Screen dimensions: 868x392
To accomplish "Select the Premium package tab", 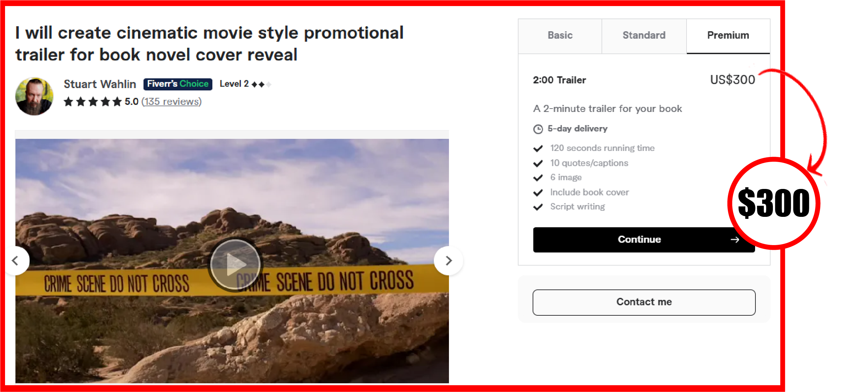I will pyautogui.click(x=728, y=36).
